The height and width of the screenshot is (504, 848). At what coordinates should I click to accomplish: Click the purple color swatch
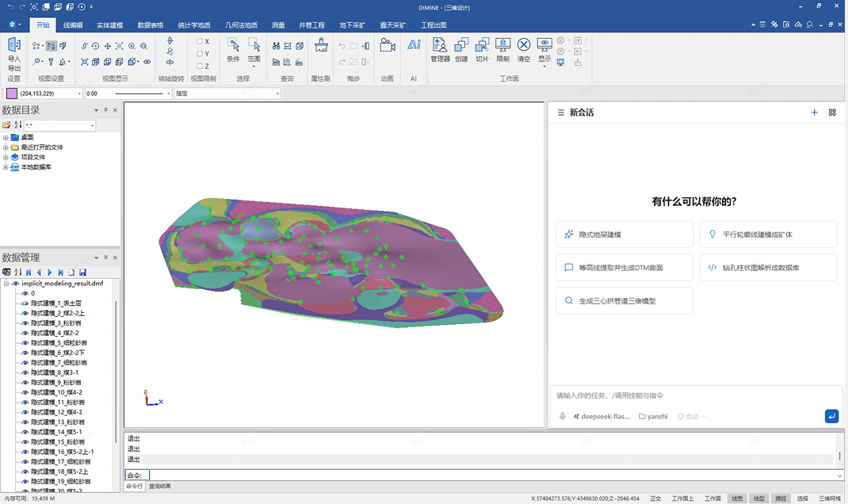[x=12, y=94]
